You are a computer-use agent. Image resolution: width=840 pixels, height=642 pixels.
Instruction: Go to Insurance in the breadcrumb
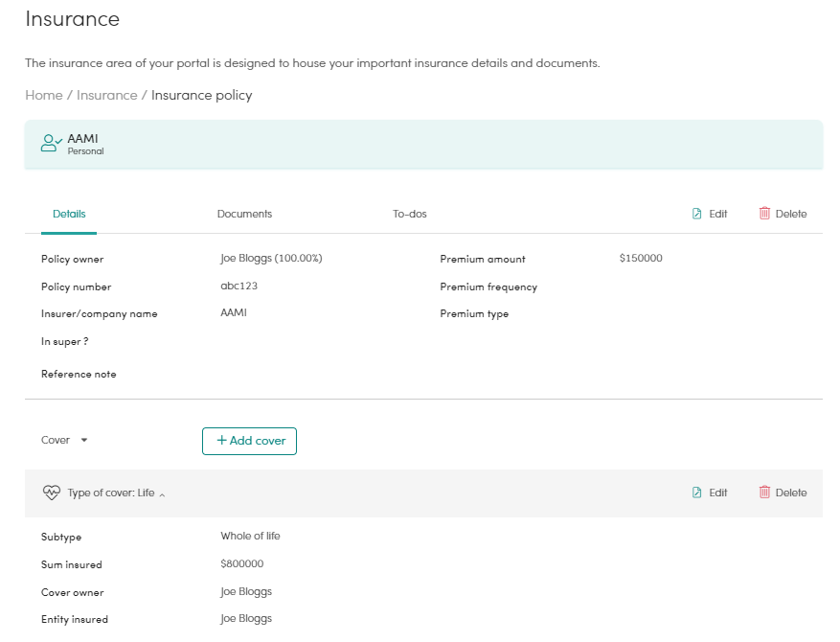pos(107,95)
